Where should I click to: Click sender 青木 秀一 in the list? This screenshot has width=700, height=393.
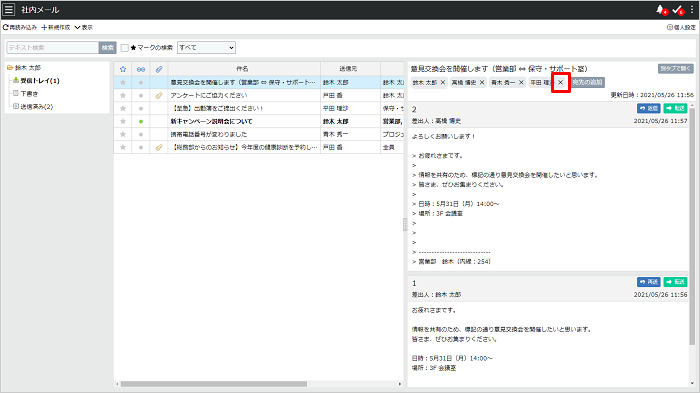pyautogui.click(x=335, y=134)
